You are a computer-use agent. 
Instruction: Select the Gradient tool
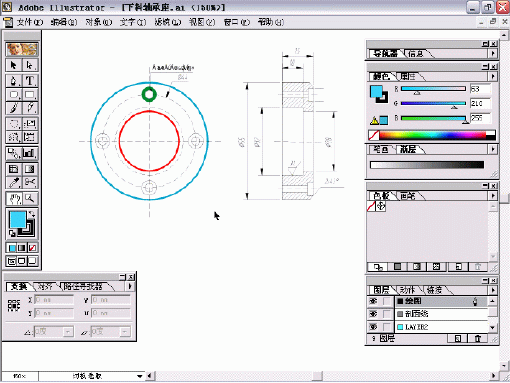[30, 169]
